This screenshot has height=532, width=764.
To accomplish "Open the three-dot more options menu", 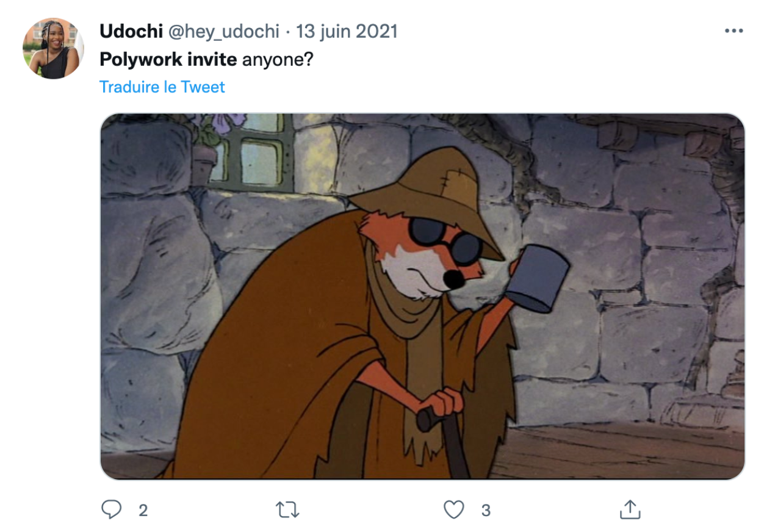I will [x=733, y=31].
